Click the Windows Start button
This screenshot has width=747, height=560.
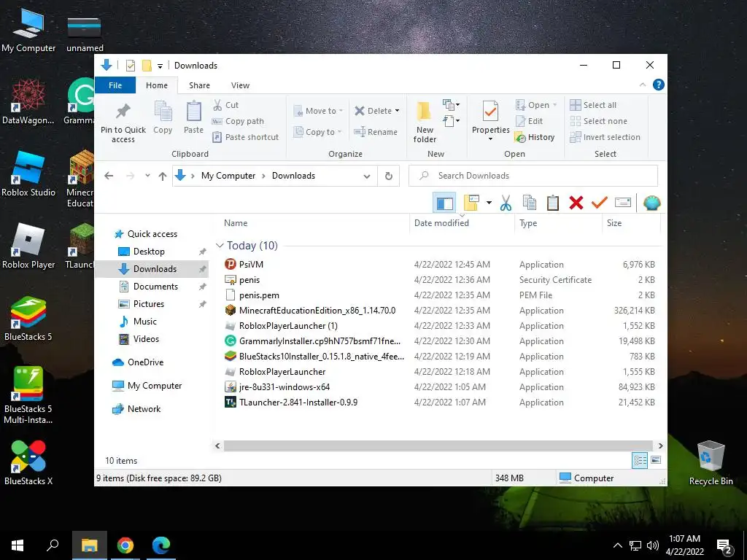[18, 545]
